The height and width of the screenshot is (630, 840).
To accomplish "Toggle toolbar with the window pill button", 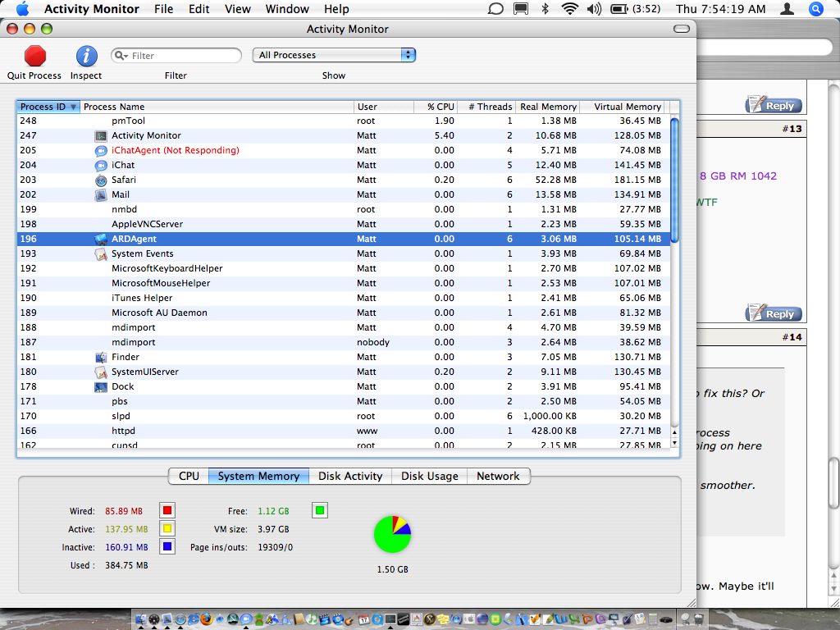I will (x=682, y=29).
